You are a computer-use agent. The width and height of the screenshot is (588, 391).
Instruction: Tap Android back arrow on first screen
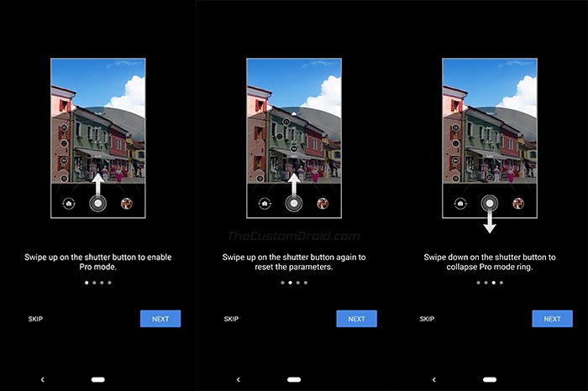pos(42,379)
